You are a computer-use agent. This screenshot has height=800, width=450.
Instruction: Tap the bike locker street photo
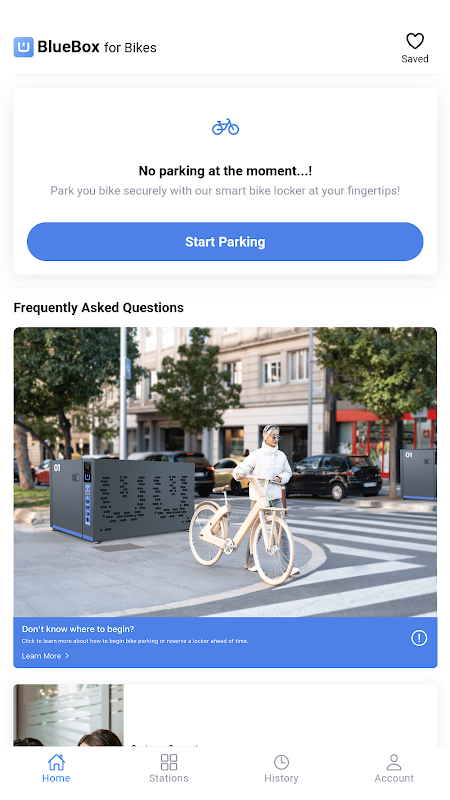(x=225, y=472)
